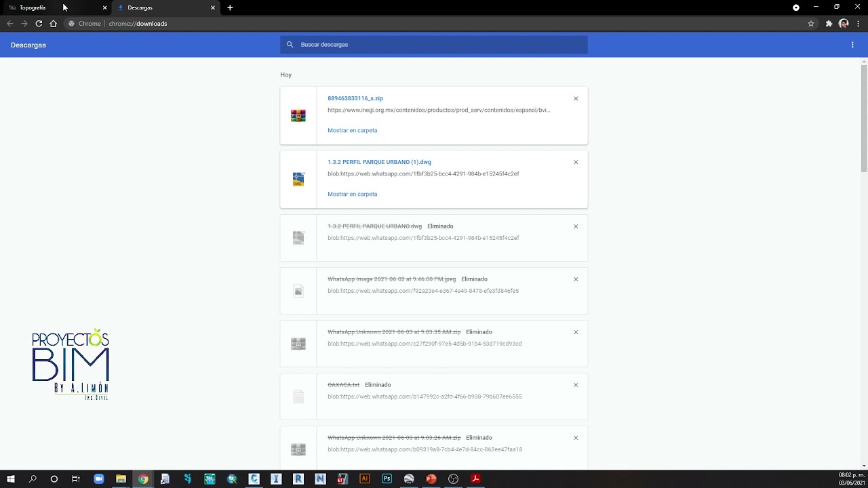Click the WinRAR icon of 889463833116_s.zip

pyautogui.click(x=298, y=115)
